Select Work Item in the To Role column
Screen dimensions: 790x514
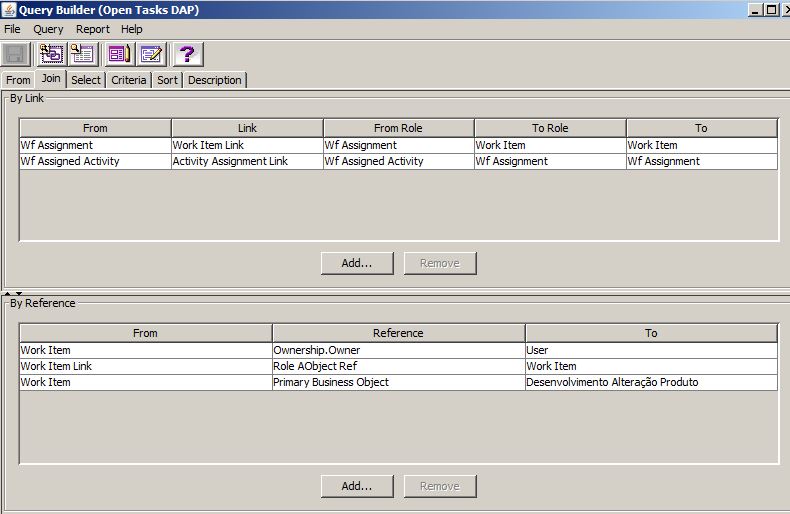coord(550,145)
